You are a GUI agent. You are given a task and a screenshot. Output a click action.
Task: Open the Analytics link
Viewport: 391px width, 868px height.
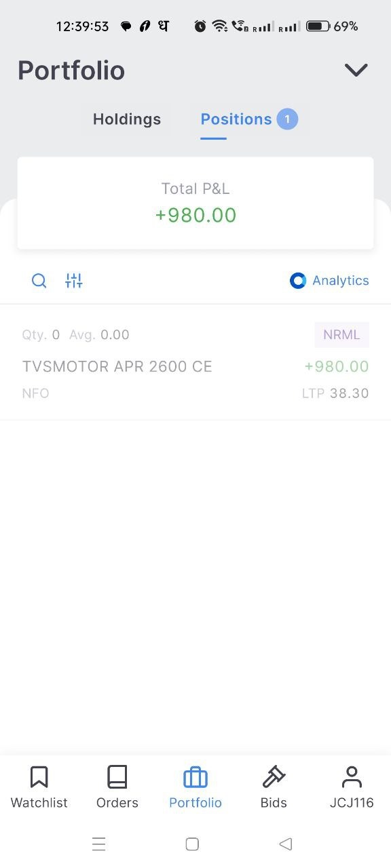(x=329, y=281)
